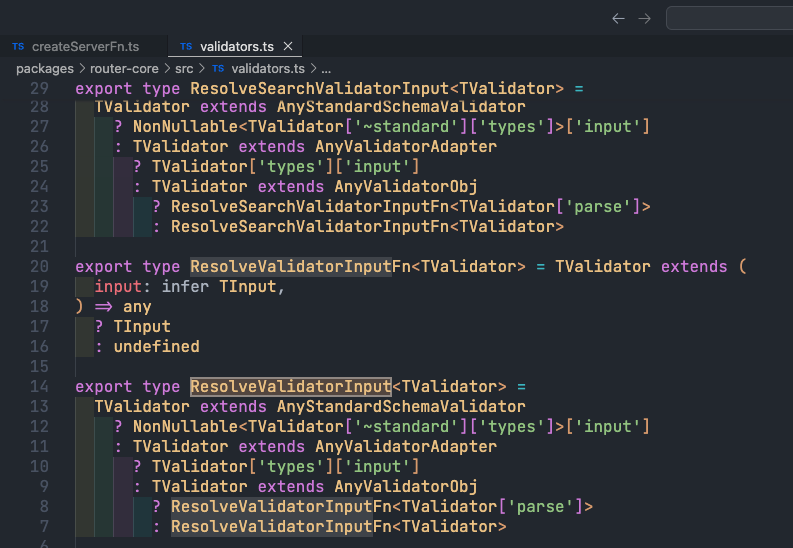Image resolution: width=793 pixels, height=548 pixels.
Task: Click the TS icon on validators.ts tab
Action: 186,47
